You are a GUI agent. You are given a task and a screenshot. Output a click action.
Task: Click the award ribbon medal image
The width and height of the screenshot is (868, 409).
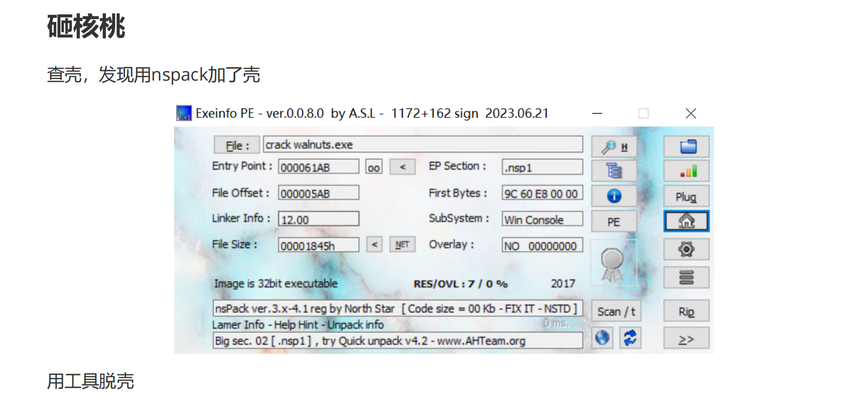(612, 264)
